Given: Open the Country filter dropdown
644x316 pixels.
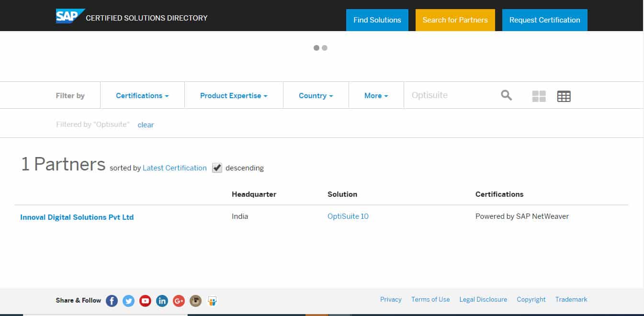Looking at the screenshot, I should [316, 96].
